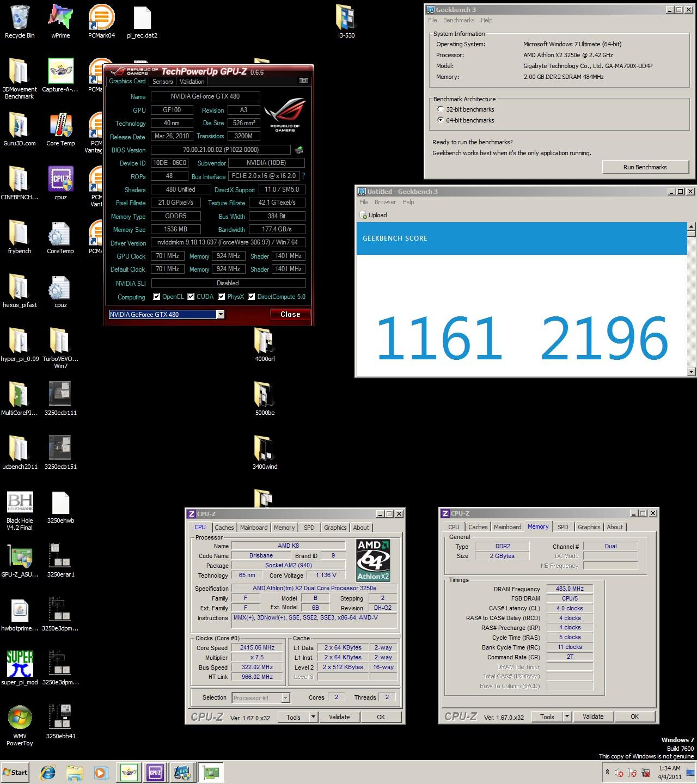Select 64-bit benchmarks radio option
The width and height of the screenshot is (697, 784).
(x=441, y=120)
